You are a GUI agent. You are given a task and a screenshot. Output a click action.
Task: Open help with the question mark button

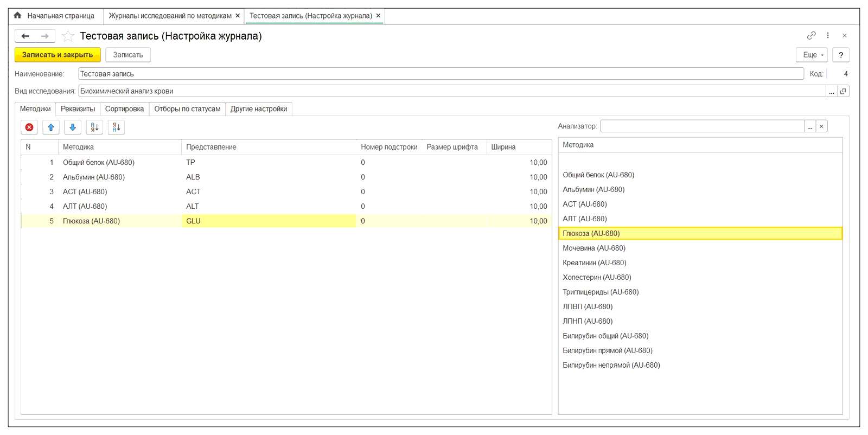(x=841, y=55)
